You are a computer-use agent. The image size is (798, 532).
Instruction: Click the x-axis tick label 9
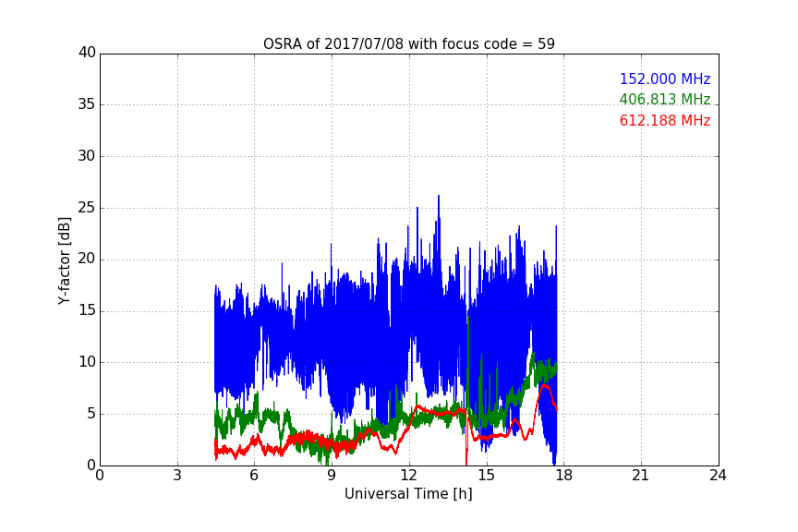pyautogui.click(x=332, y=476)
